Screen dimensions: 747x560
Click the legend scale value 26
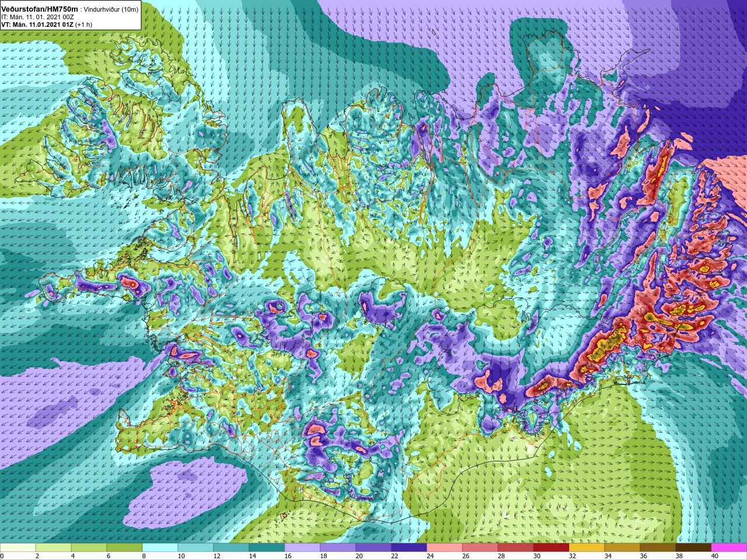click(466, 556)
